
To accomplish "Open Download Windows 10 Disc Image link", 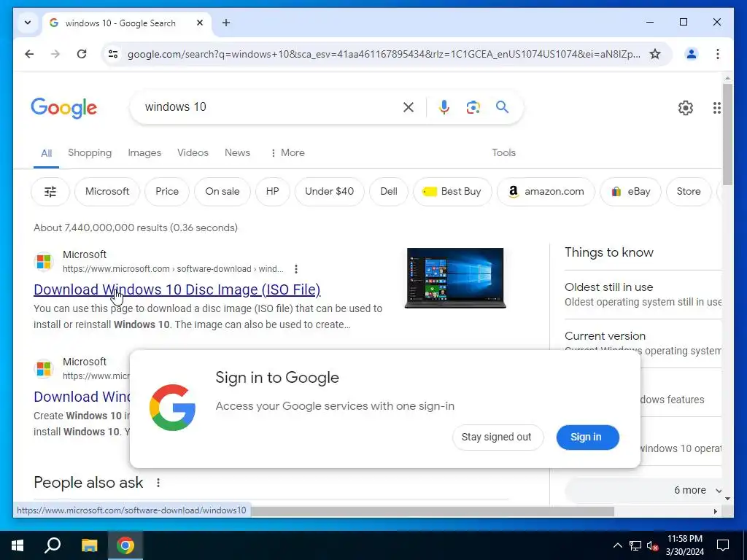I will (x=177, y=289).
